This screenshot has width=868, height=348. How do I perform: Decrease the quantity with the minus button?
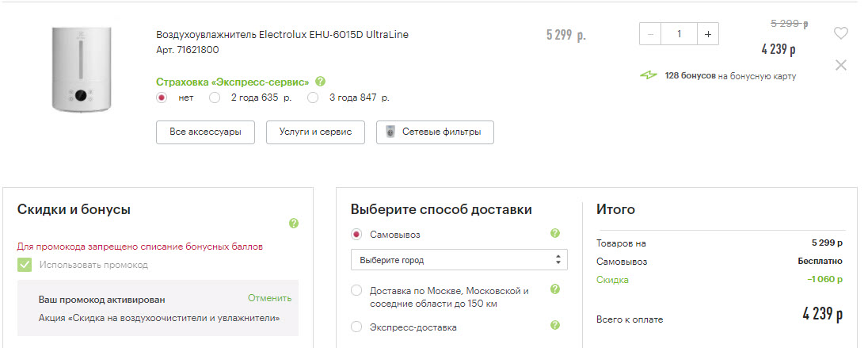click(x=650, y=34)
